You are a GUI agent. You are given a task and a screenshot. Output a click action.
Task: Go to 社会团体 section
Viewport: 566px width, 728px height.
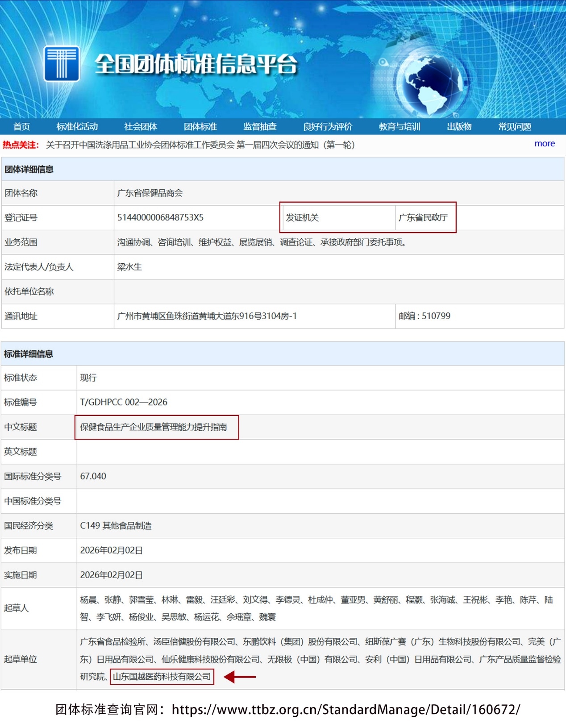(x=141, y=127)
